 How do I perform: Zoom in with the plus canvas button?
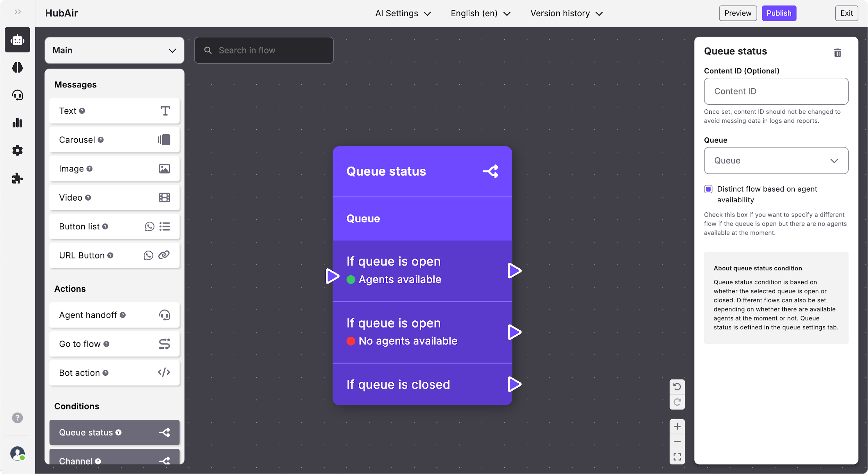[x=677, y=426]
